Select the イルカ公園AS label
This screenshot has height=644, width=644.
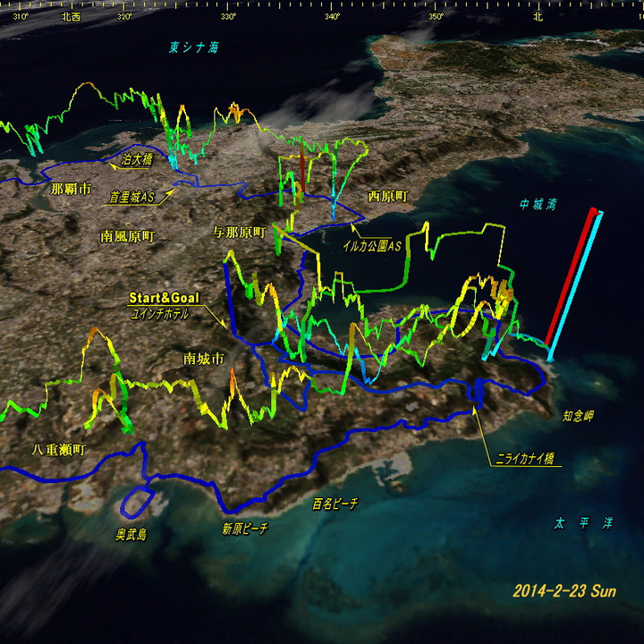[x=370, y=242]
